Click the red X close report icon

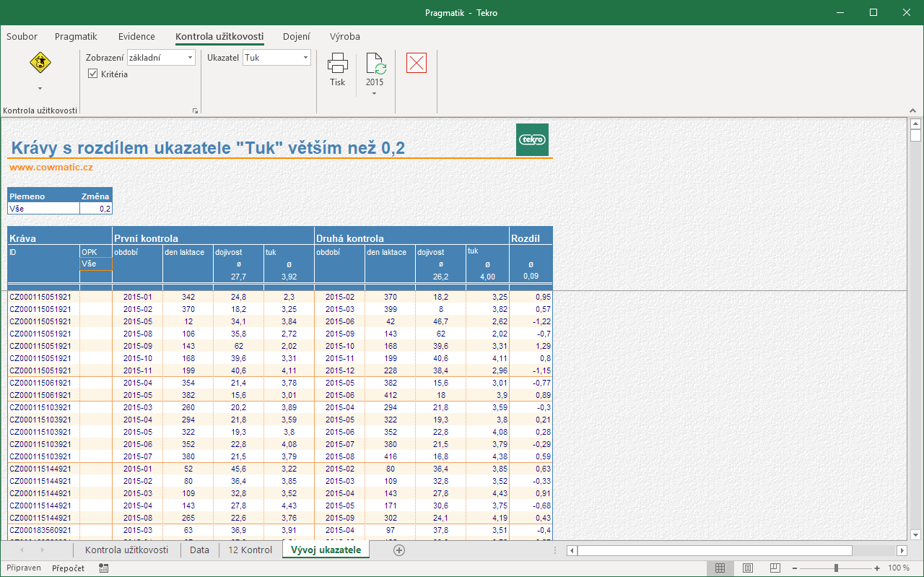[x=417, y=63]
